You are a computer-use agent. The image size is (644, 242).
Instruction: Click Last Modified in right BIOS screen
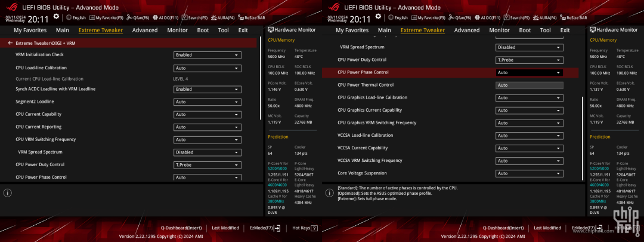coord(547,228)
